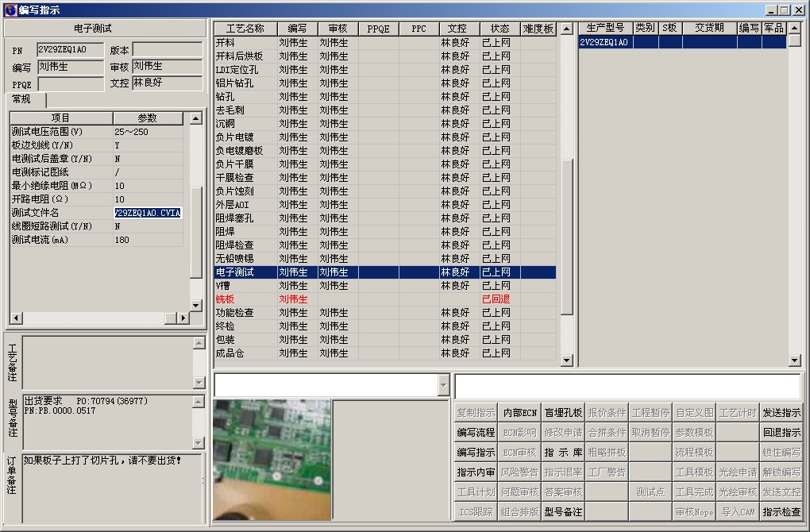Click the 盲埋孔板 button
The width and height of the screenshot is (810, 532).
point(563,413)
